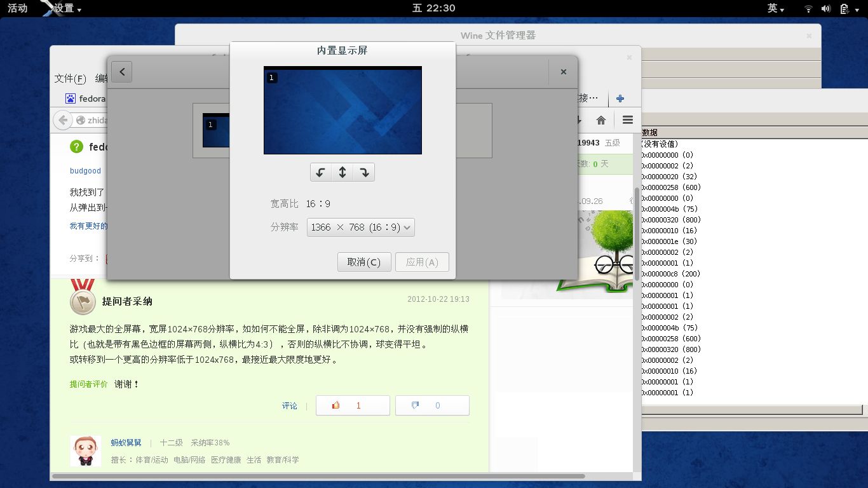868x488 pixels.
Task: Click the zhida address bar field
Action: (x=89, y=120)
